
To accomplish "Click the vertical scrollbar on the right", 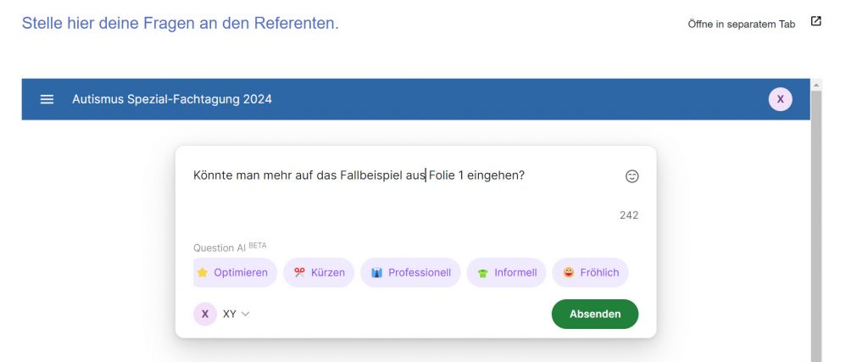I will (x=816, y=221).
